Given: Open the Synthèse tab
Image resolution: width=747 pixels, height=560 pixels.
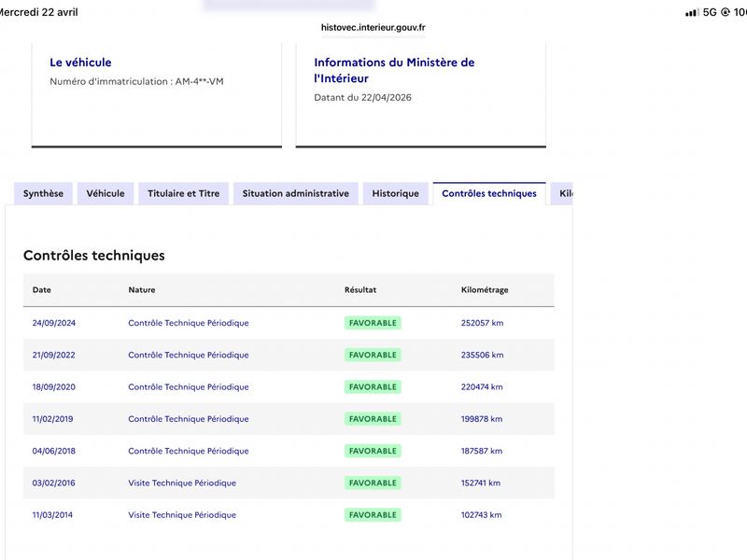Looking at the screenshot, I should tap(43, 193).
